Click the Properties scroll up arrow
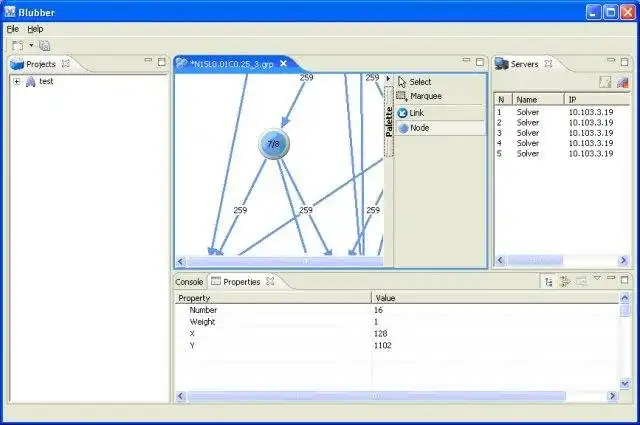This screenshot has height=425, width=640. coord(625,298)
